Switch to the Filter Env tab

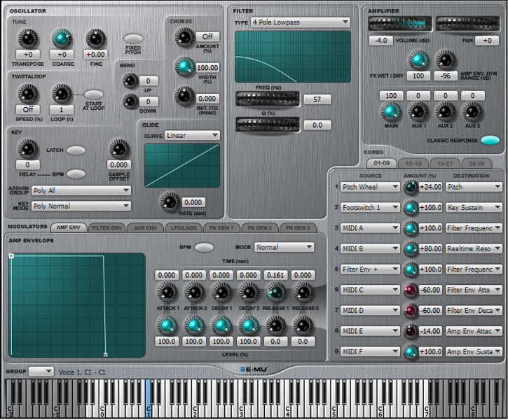[x=107, y=227]
